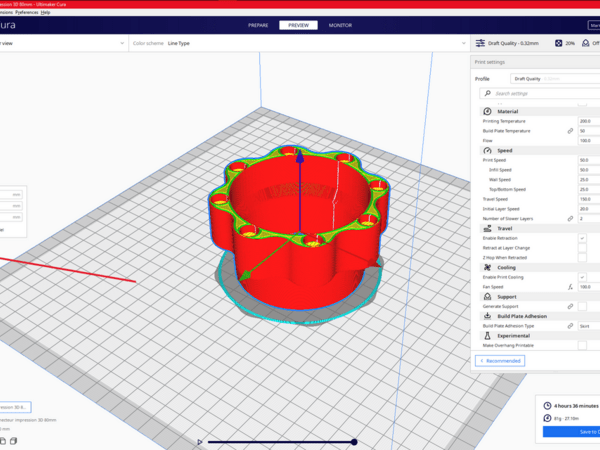Click the infill 20% icon in header
The image size is (600, 450).
(557, 44)
